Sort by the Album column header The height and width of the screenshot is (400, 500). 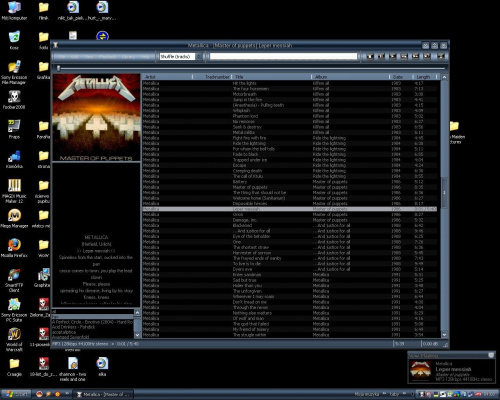click(x=351, y=77)
